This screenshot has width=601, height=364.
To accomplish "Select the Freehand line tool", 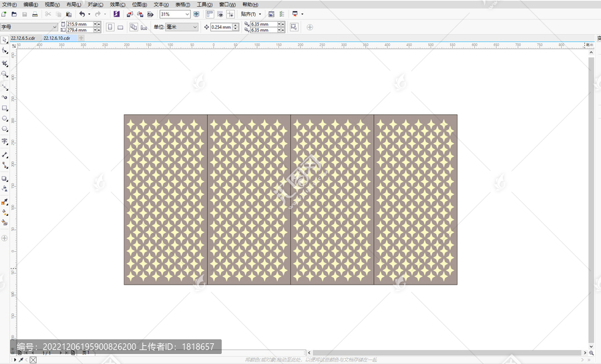I will point(4,87).
